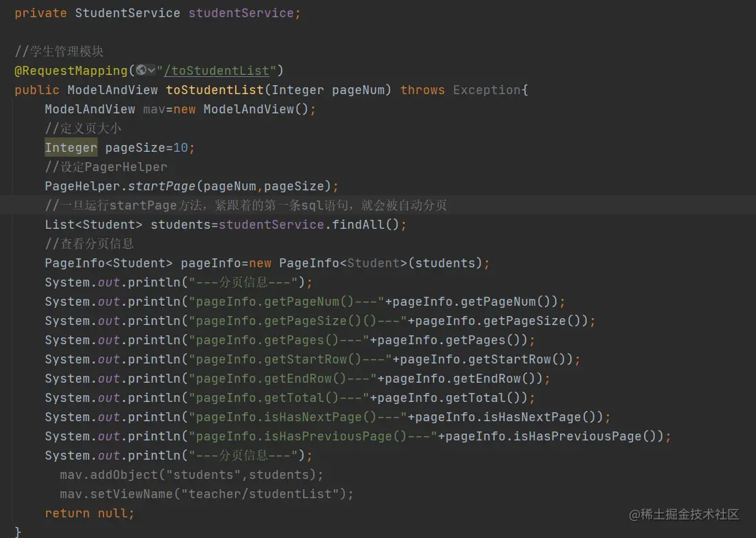The width and height of the screenshot is (756, 538).
Task: Click the println line with "pageInfo.getPageNum()"
Action: tap(304, 302)
